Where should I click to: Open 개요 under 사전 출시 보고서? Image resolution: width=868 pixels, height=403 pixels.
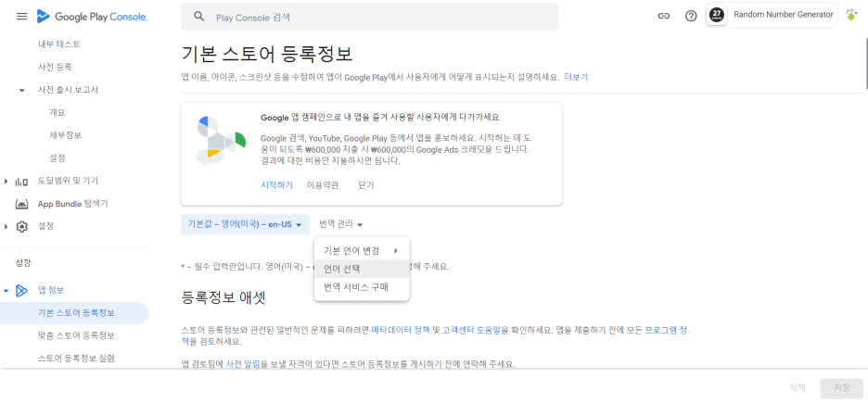coord(57,112)
